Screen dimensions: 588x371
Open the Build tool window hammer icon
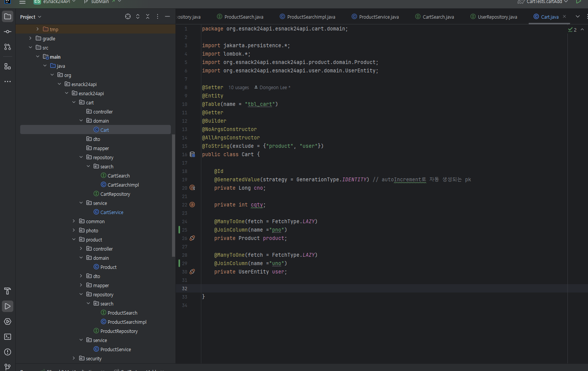click(8, 291)
